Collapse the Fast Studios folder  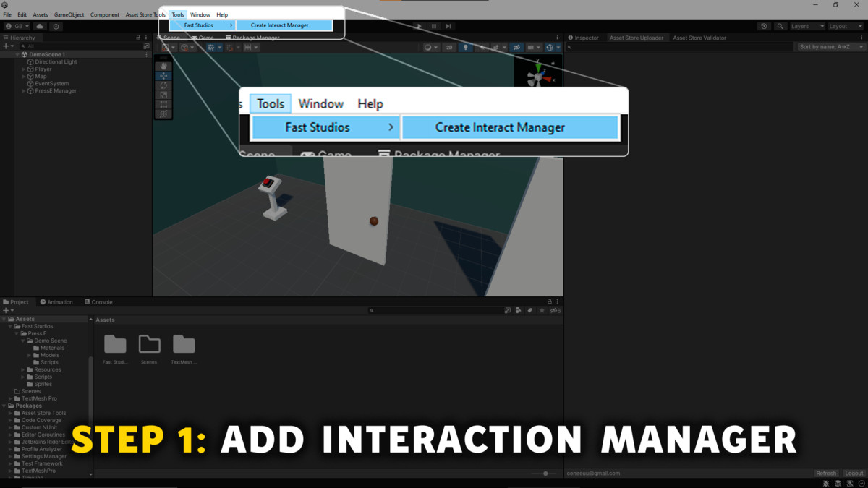[x=10, y=327]
